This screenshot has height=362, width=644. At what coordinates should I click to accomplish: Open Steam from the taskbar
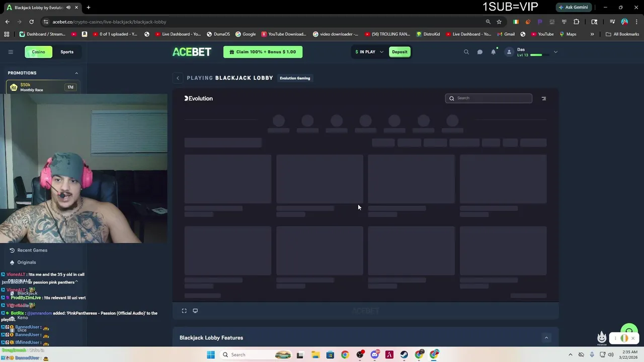pyautogui.click(x=404, y=355)
